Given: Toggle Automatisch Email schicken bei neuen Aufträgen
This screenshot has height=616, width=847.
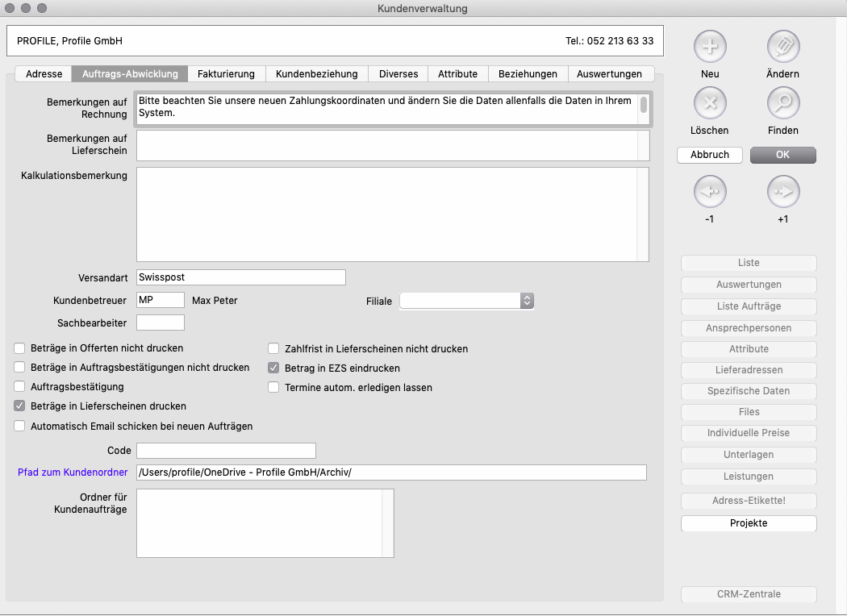Looking at the screenshot, I should [19, 426].
